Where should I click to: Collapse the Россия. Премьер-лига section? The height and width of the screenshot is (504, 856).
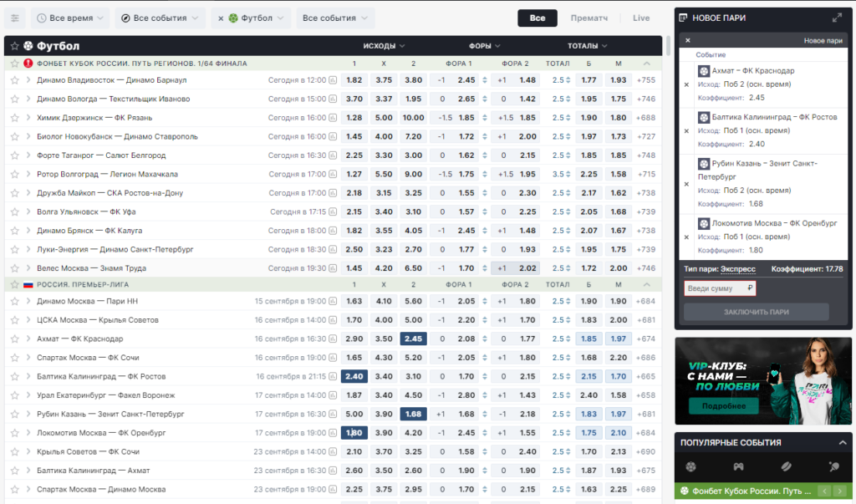pos(647,284)
